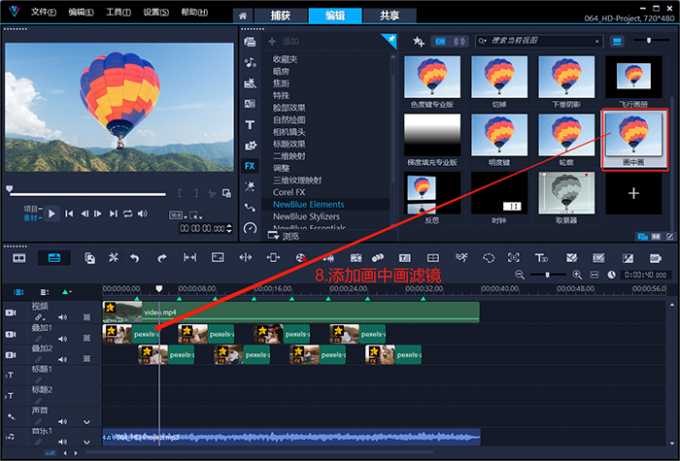Adjust timecode with the spinner arrows
Image resolution: width=680 pixels, height=461 pixels.
pos(229,228)
